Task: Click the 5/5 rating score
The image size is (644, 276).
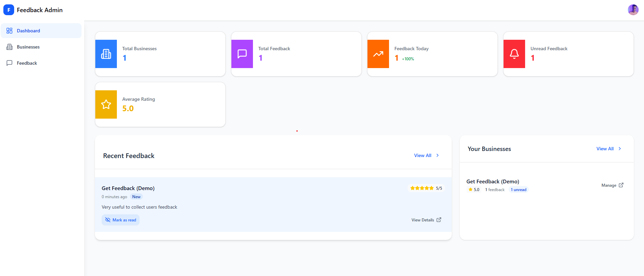Action: 439,188
